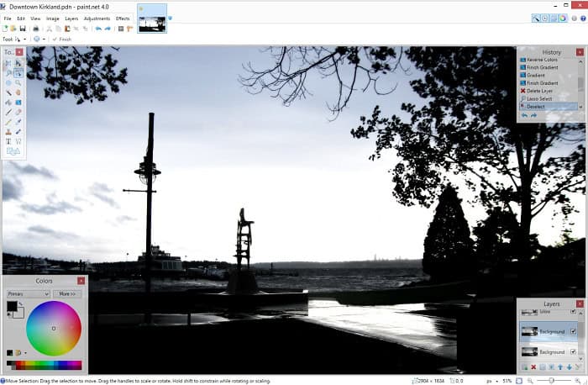Select the Pencil tool
Image resolution: width=588 pixels, height=385 pixels.
pyautogui.click(x=8, y=122)
